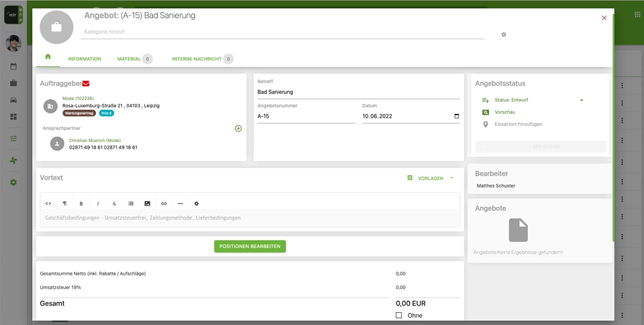This screenshot has width=644, height=325.
Task: Click the gear icon in the offer header
Action: pos(504,34)
